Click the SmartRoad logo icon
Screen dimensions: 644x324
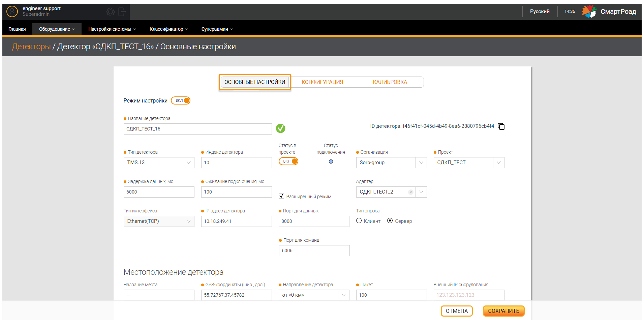(589, 11)
